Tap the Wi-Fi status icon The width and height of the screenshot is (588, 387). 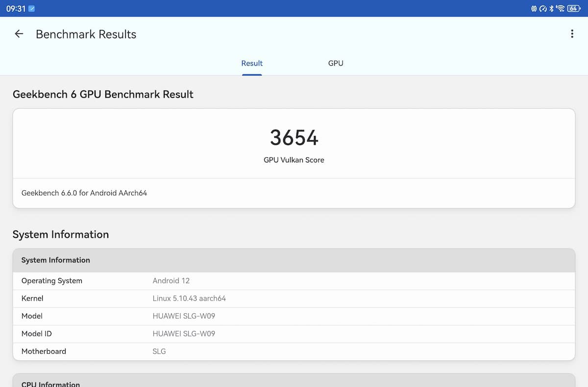(x=561, y=9)
